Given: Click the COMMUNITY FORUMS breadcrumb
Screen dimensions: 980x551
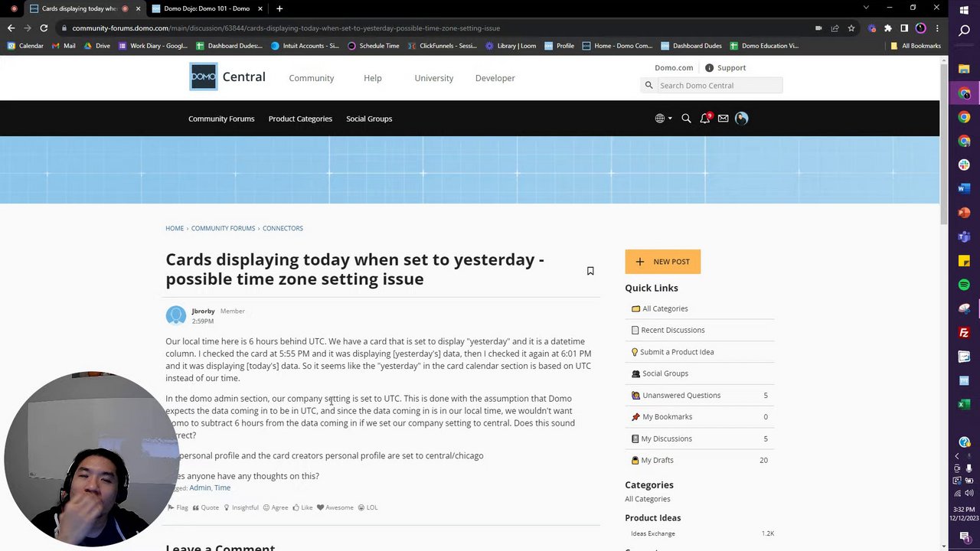Looking at the screenshot, I should 223,228.
